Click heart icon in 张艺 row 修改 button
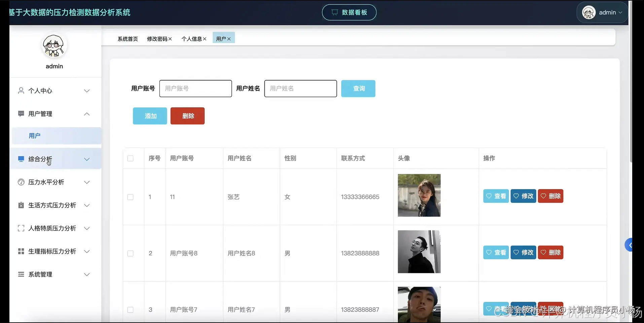The image size is (644, 323). (516, 196)
